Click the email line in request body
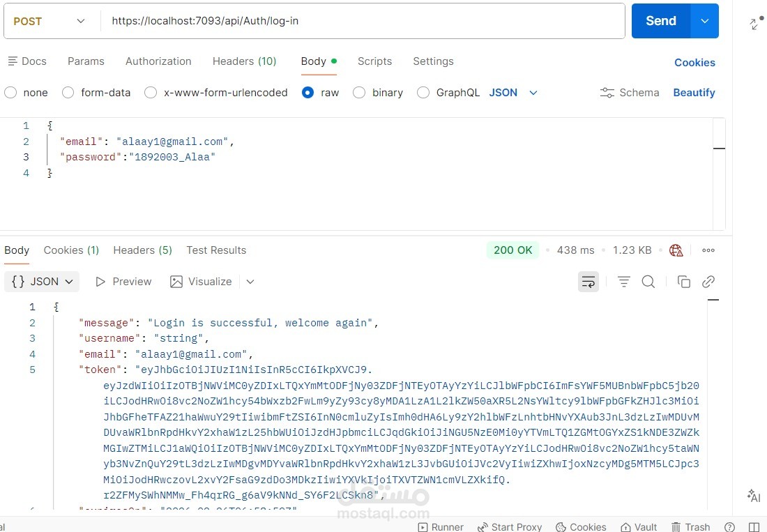Screen dimensions: 767x532 tap(147, 142)
